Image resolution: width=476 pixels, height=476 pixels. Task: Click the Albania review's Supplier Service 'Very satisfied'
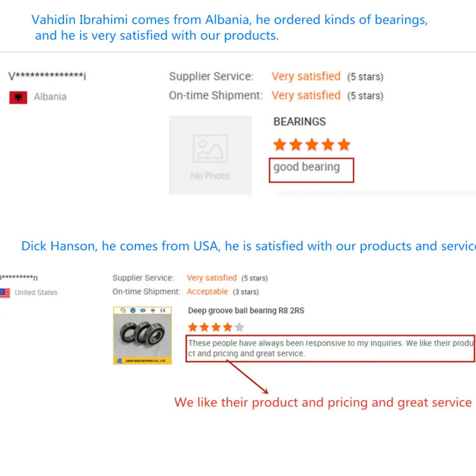click(x=306, y=77)
